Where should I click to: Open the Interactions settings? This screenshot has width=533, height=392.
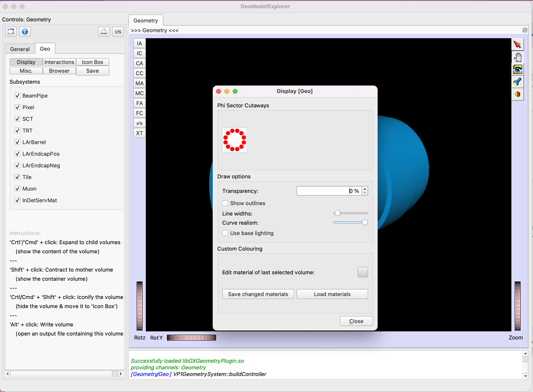click(x=59, y=62)
